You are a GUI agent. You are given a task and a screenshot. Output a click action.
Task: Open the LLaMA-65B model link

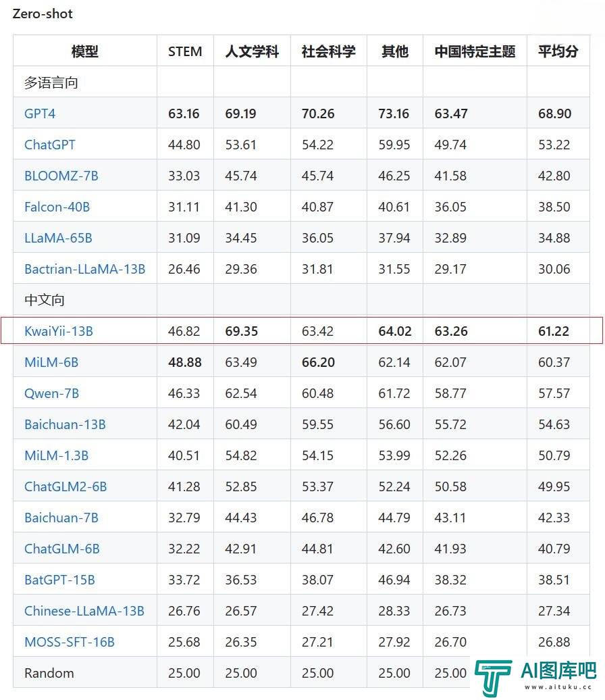coord(58,238)
